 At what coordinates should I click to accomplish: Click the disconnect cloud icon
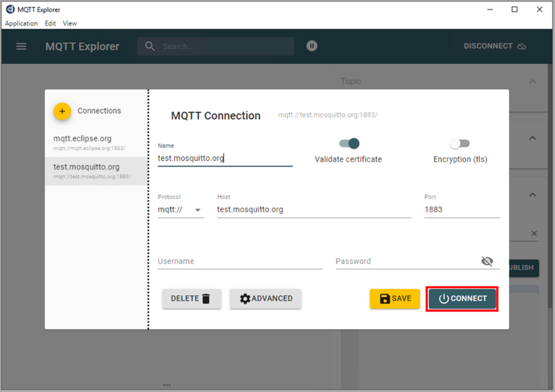pyautogui.click(x=521, y=46)
